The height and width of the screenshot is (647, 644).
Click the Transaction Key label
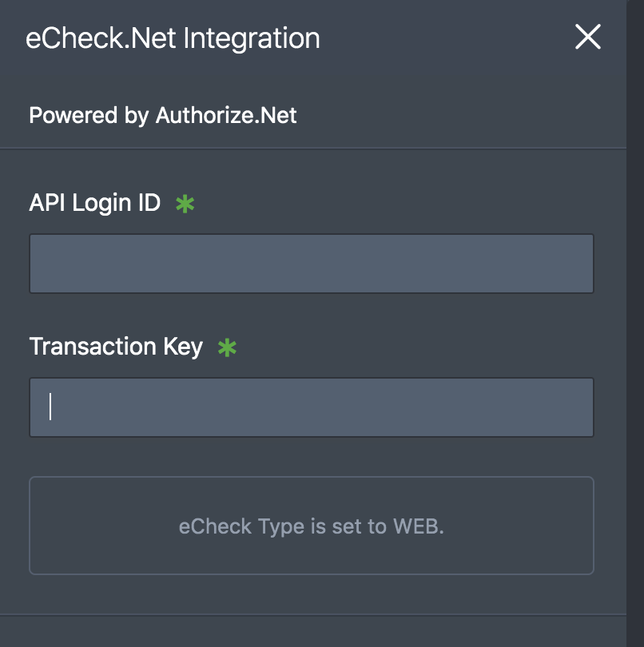click(x=116, y=346)
